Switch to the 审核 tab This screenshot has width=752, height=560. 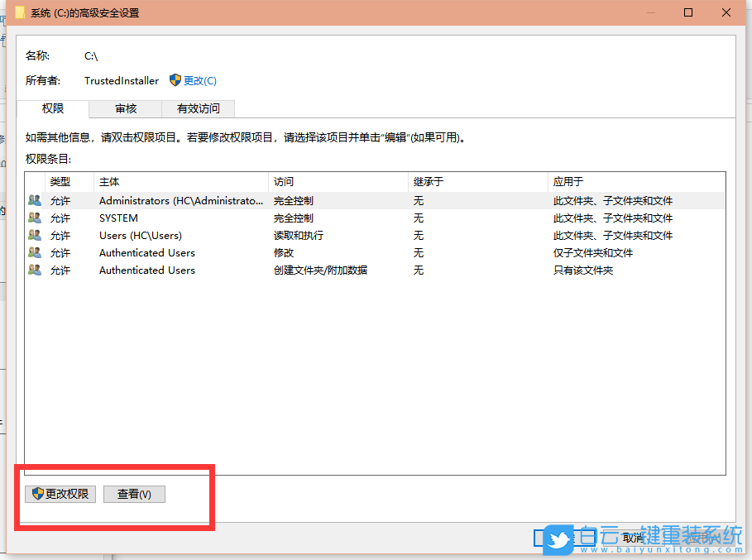click(125, 108)
